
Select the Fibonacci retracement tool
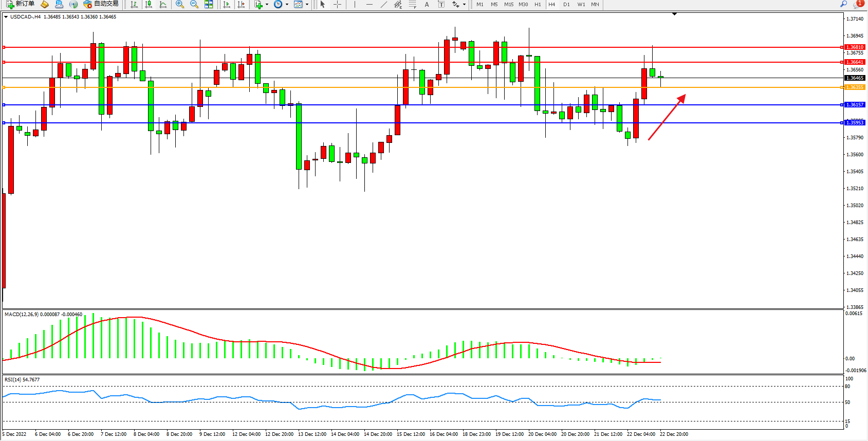point(412,4)
